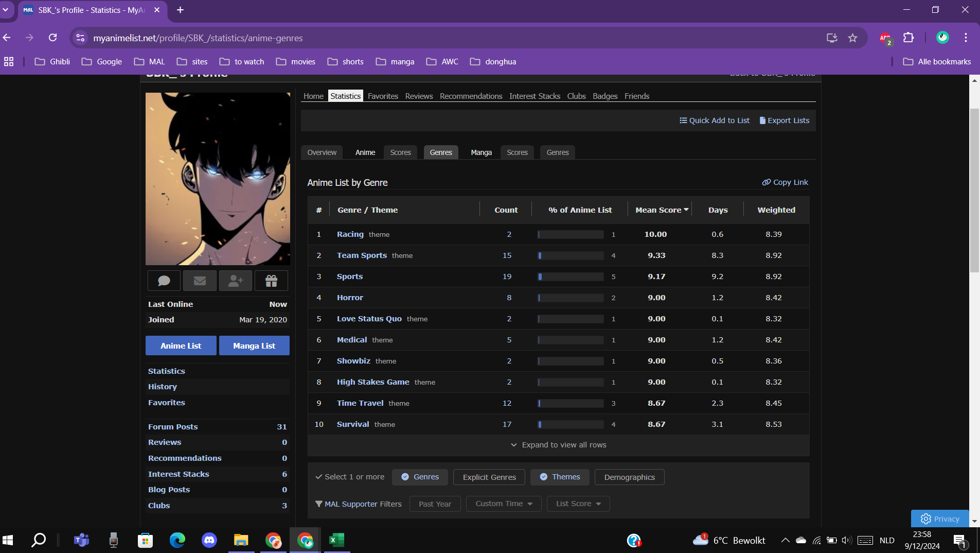Click the gift icon under profile picture
980x553 pixels.
[x=271, y=281]
